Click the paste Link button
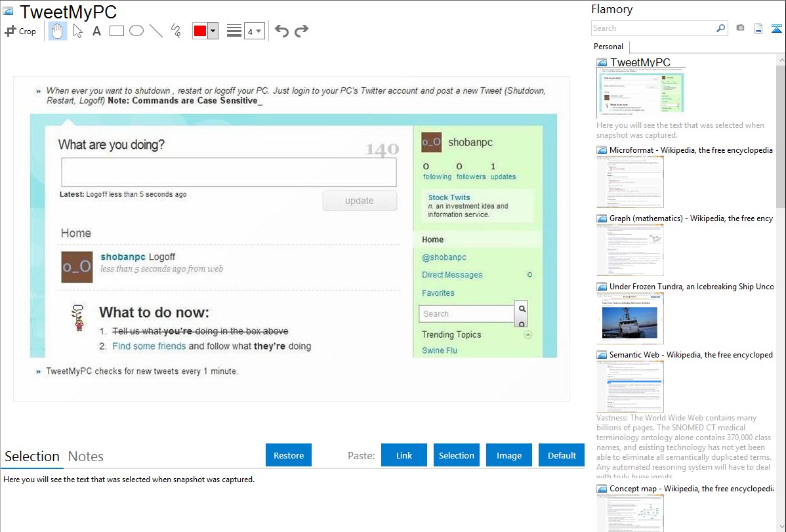Screen dimensions: 786x532 404,455
